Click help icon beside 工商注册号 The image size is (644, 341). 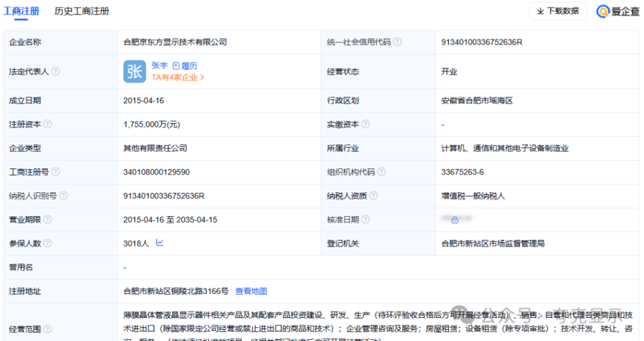[x=55, y=171]
